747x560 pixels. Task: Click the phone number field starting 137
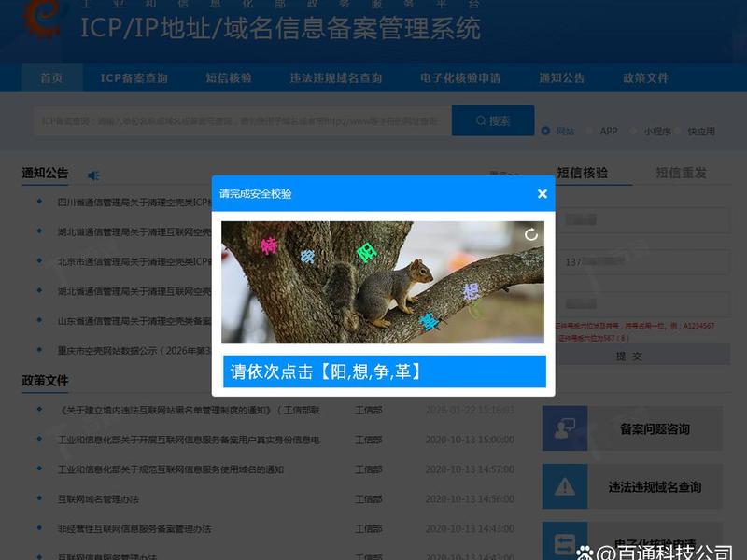pos(643,262)
